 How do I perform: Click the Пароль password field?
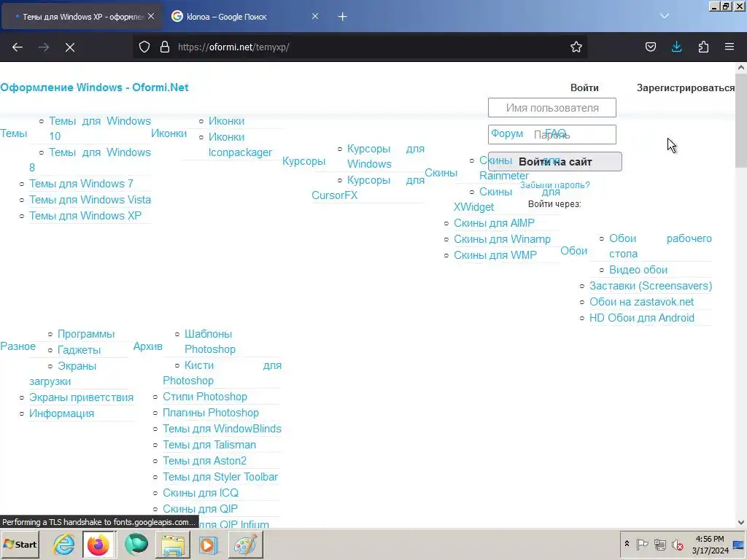[552, 135]
